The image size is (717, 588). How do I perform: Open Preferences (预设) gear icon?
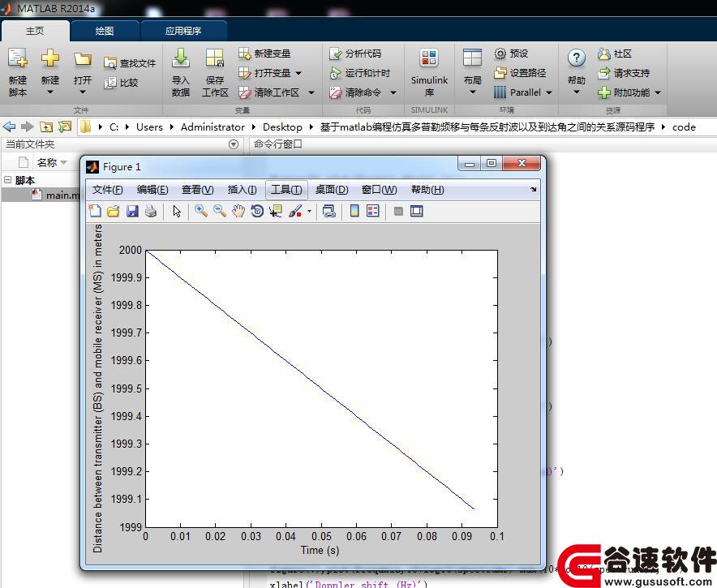pos(500,54)
